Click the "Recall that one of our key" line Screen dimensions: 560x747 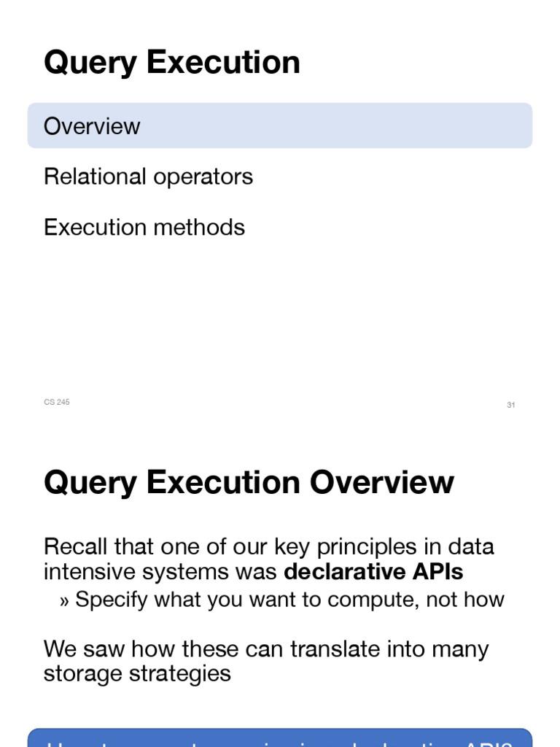coord(268,547)
